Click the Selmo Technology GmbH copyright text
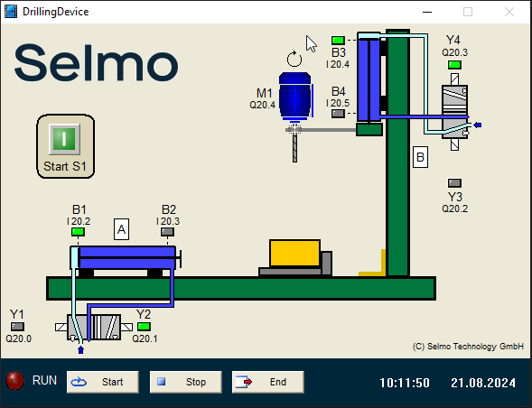Viewport: 532px width, 408px height. [x=468, y=347]
